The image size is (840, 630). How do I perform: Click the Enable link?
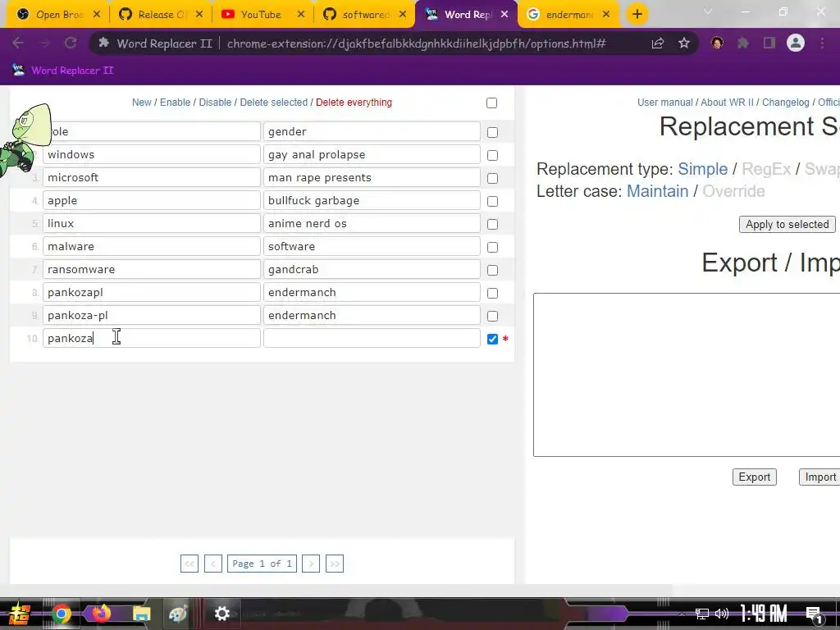[x=176, y=103]
